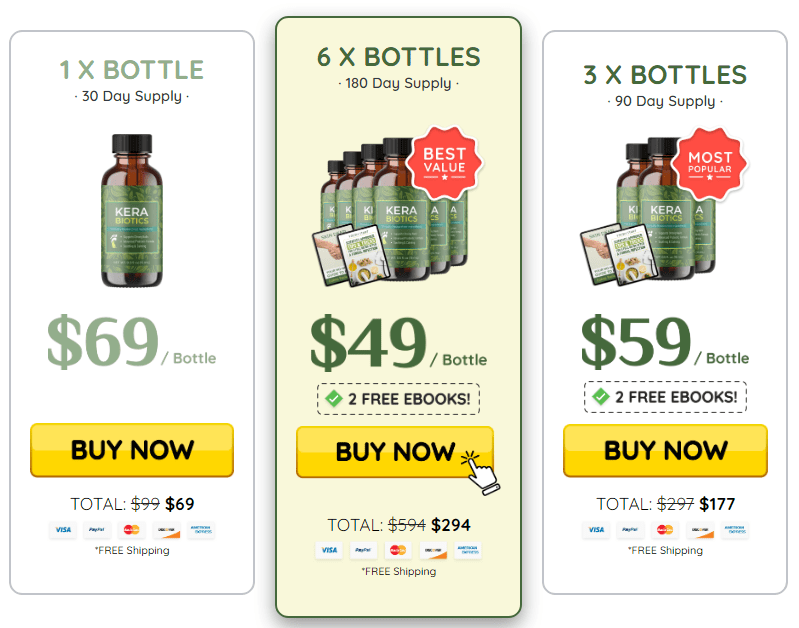This screenshot has width=799, height=628.
Task: Click the Most Popular red badge
Action: tap(709, 164)
